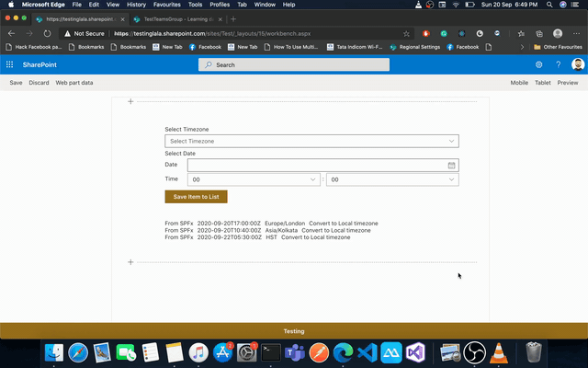Switch to Mobile preview mode
The image size is (588, 368).
coord(519,83)
